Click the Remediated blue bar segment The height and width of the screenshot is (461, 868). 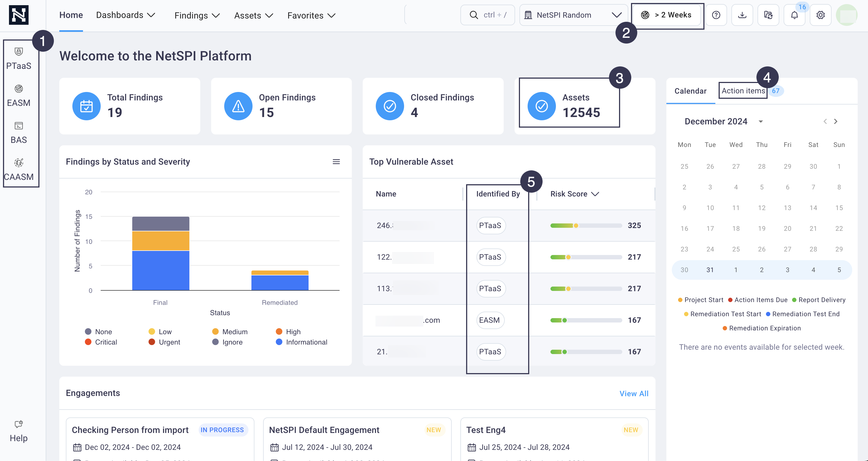coord(280,283)
